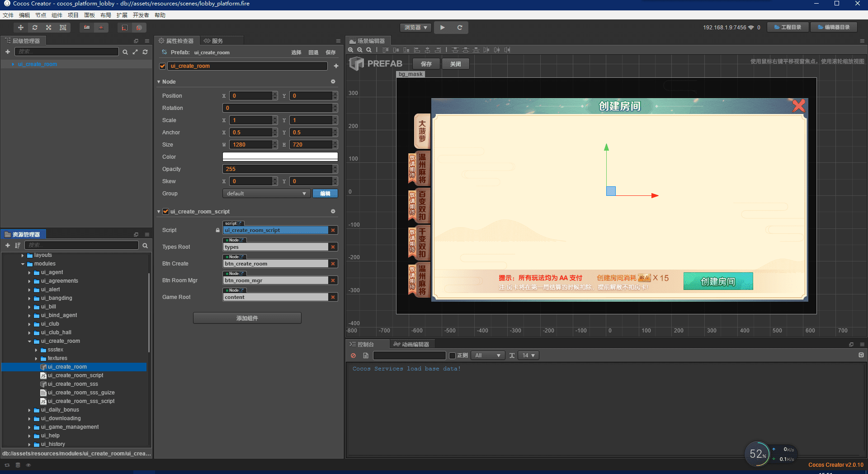Expand the ui_daily_bonus folder
868x474 pixels.
(30, 410)
